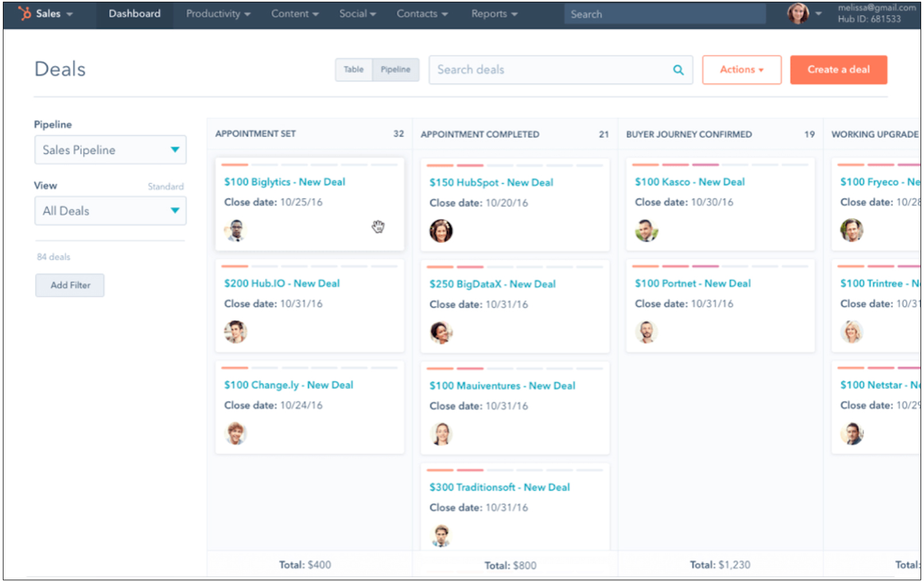Click the Total: $1,230 column footer

click(x=720, y=565)
